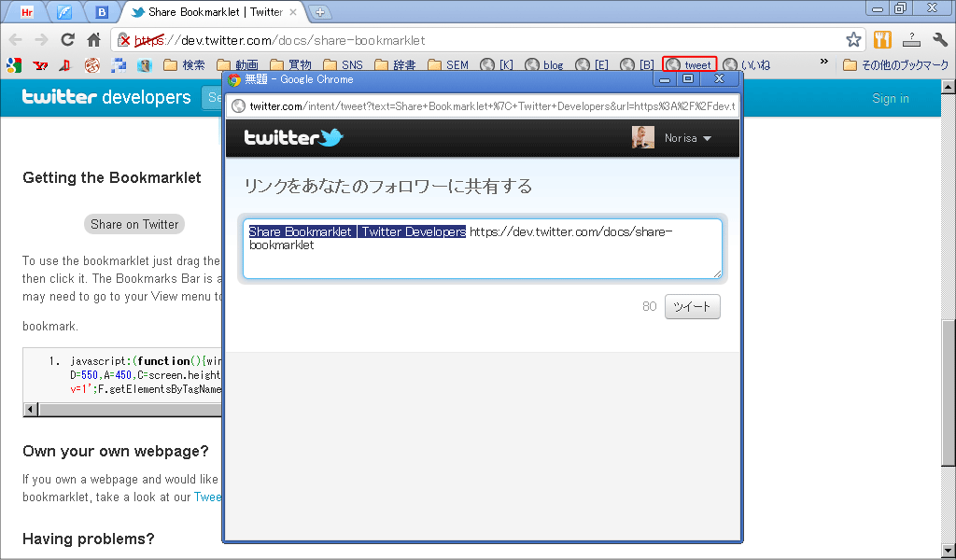This screenshot has height=560, width=956.
Task: Reload the current page
Action: (x=67, y=40)
